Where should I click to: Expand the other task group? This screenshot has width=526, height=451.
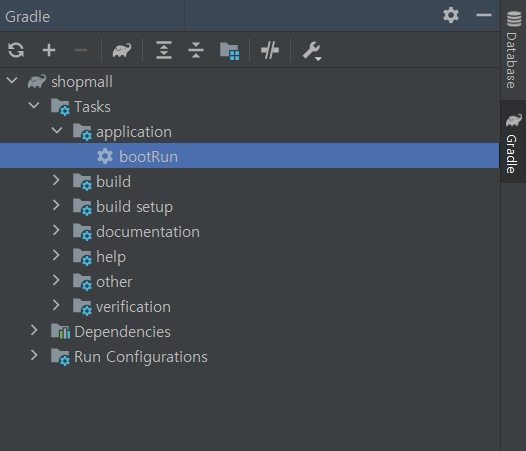[56, 280]
